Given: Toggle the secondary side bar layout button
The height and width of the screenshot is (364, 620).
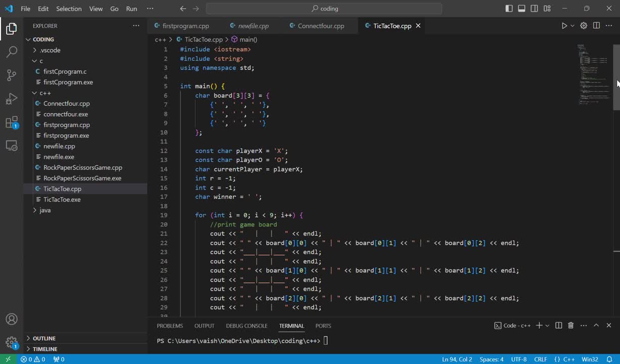Looking at the screenshot, I should pyautogui.click(x=534, y=9).
